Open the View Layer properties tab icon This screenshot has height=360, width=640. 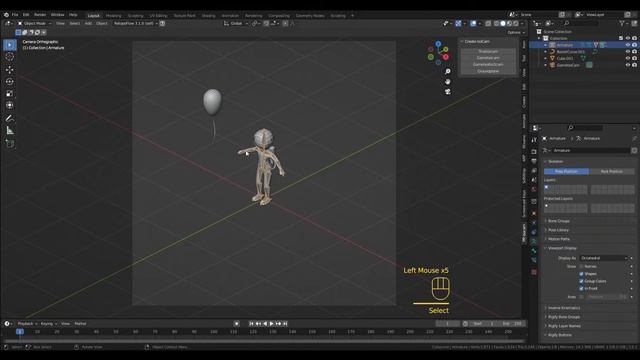pyautogui.click(x=534, y=171)
